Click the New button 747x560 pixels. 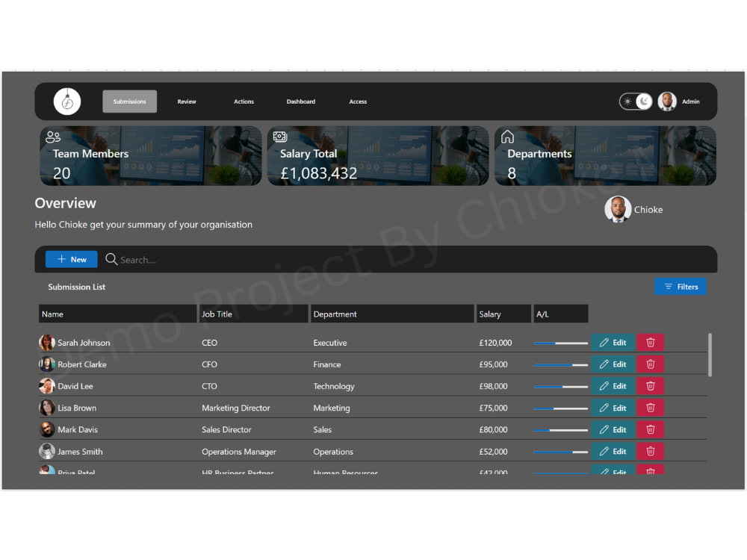(72, 259)
